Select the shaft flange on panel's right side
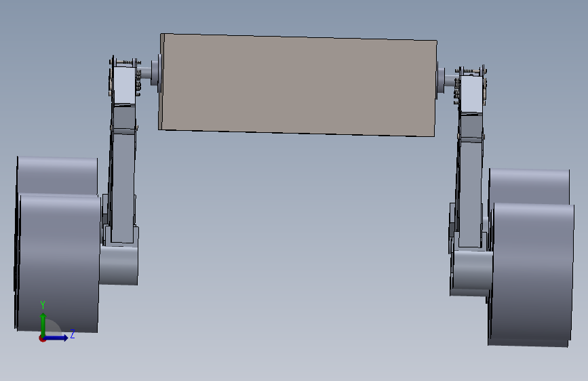 pyautogui.click(x=440, y=80)
